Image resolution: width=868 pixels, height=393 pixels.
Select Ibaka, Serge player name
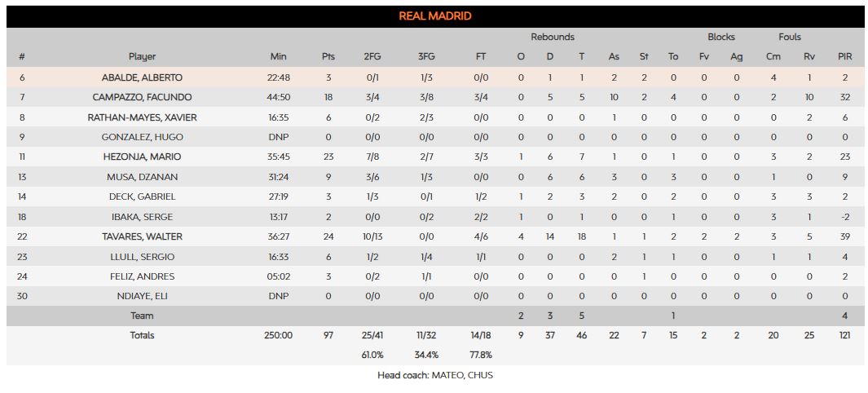tap(142, 217)
